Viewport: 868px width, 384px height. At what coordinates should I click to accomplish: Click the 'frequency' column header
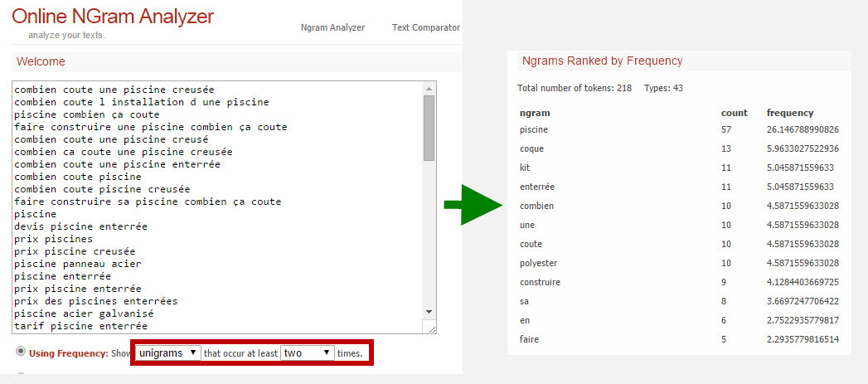(x=790, y=113)
